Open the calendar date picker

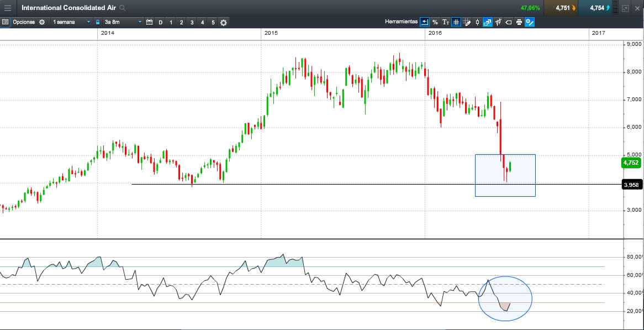click(x=149, y=22)
